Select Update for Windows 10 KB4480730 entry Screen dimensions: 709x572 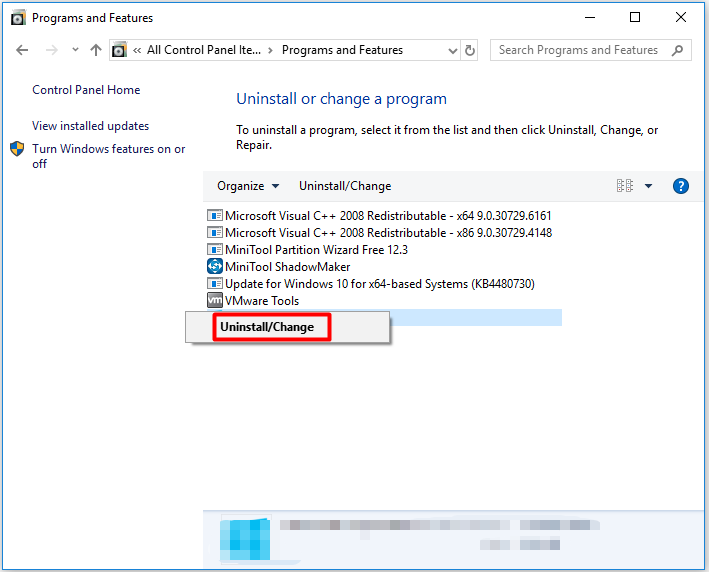(x=371, y=284)
